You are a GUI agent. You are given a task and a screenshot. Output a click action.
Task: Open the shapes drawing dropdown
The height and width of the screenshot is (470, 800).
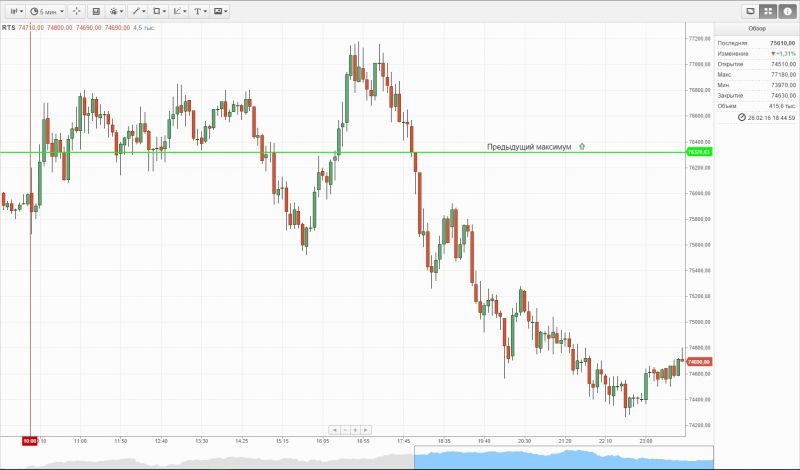tap(159, 11)
